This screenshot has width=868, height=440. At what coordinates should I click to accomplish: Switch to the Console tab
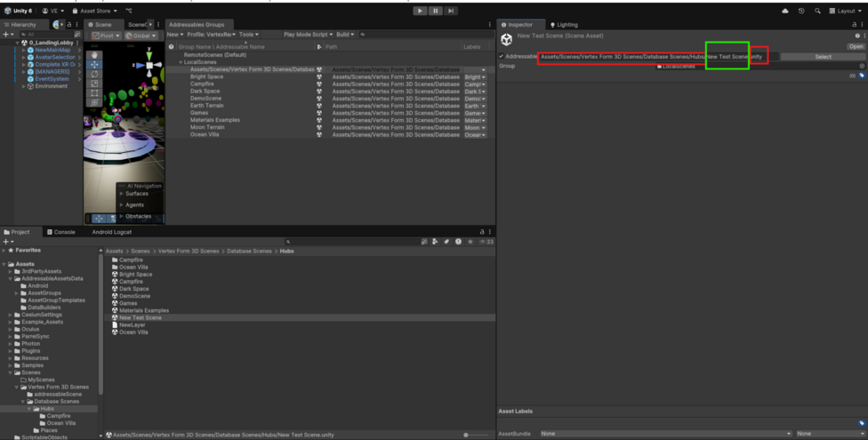[64, 232]
